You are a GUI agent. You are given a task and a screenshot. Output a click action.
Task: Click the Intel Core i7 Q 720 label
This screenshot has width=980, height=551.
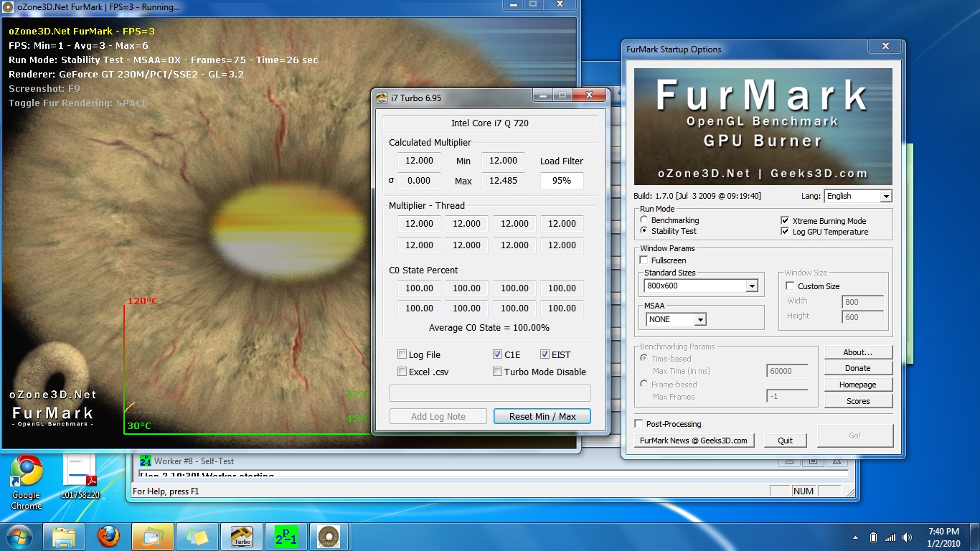pyautogui.click(x=490, y=123)
